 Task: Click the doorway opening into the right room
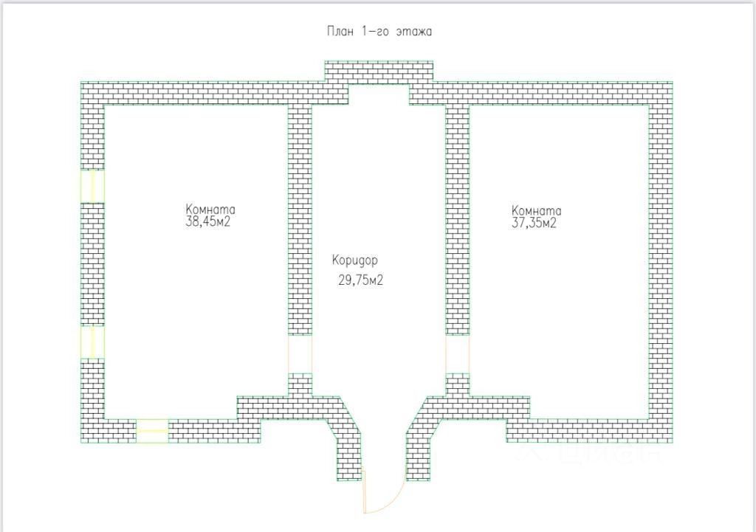457,354
